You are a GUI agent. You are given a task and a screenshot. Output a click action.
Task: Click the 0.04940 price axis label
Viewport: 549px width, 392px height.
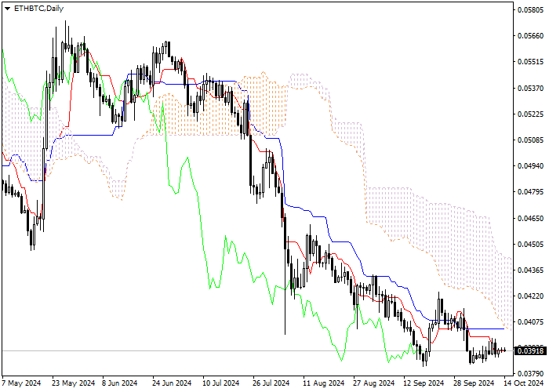click(531, 166)
